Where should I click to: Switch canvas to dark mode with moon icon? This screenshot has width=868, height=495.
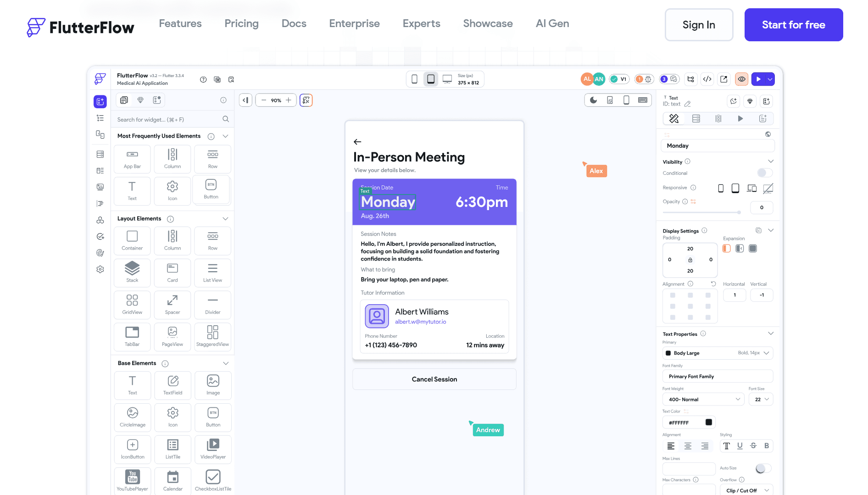click(593, 100)
